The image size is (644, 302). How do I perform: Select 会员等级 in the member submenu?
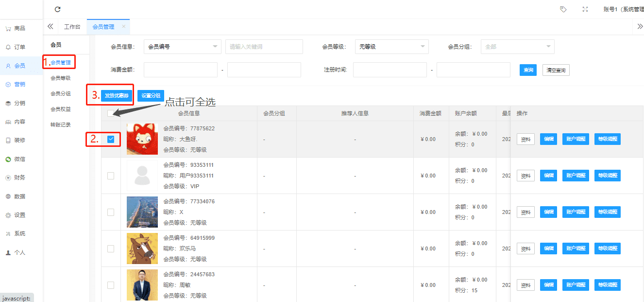(61, 78)
